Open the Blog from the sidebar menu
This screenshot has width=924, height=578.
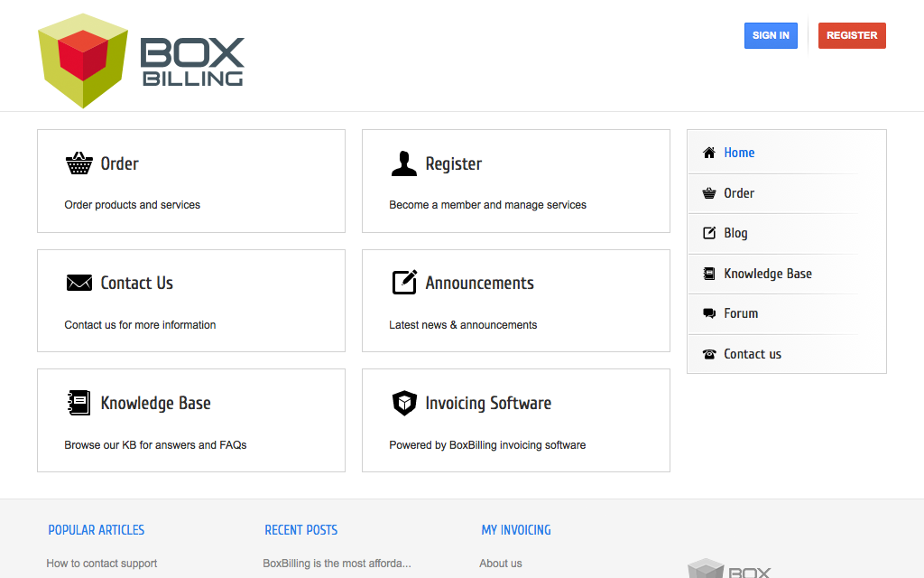pos(735,233)
